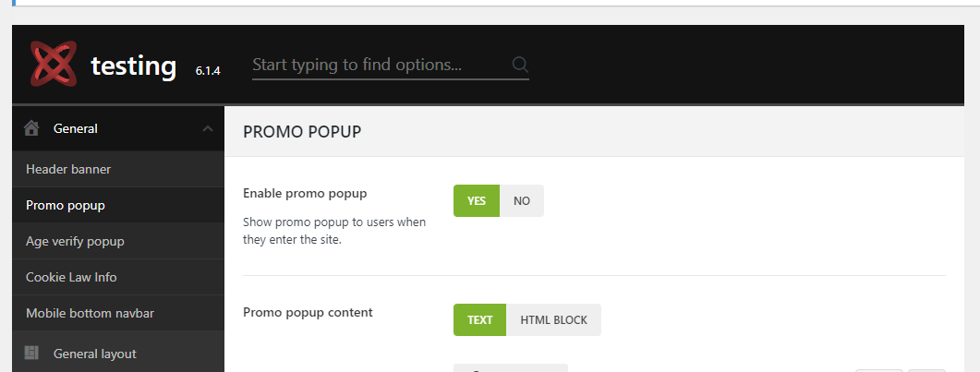The height and width of the screenshot is (372, 980).
Task: Open Header banner settings
Action: pyautogui.click(x=68, y=170)
